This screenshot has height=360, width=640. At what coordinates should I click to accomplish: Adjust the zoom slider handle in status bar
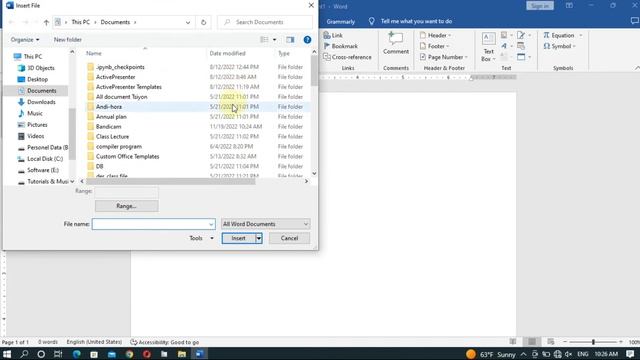pos(593,342)
